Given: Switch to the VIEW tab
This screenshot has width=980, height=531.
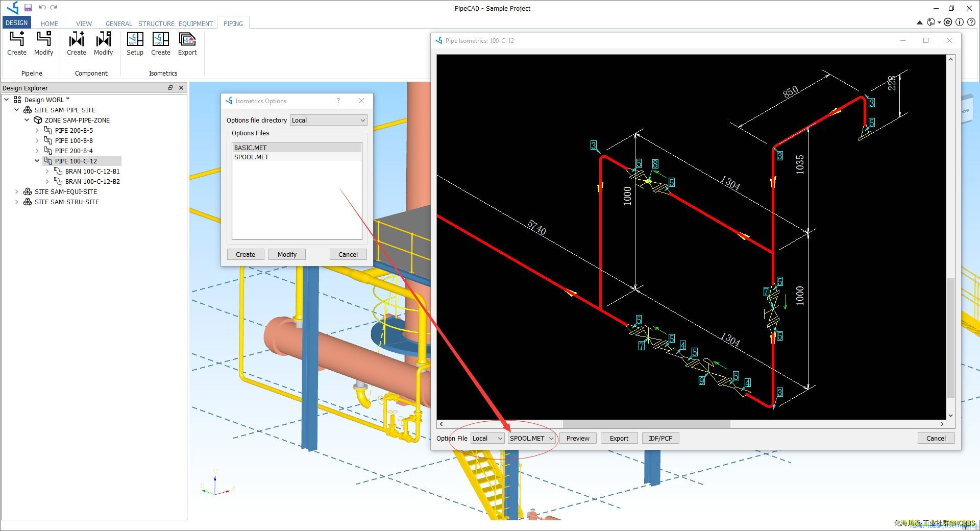Looking at the screenshot, I should click(84, 23).
